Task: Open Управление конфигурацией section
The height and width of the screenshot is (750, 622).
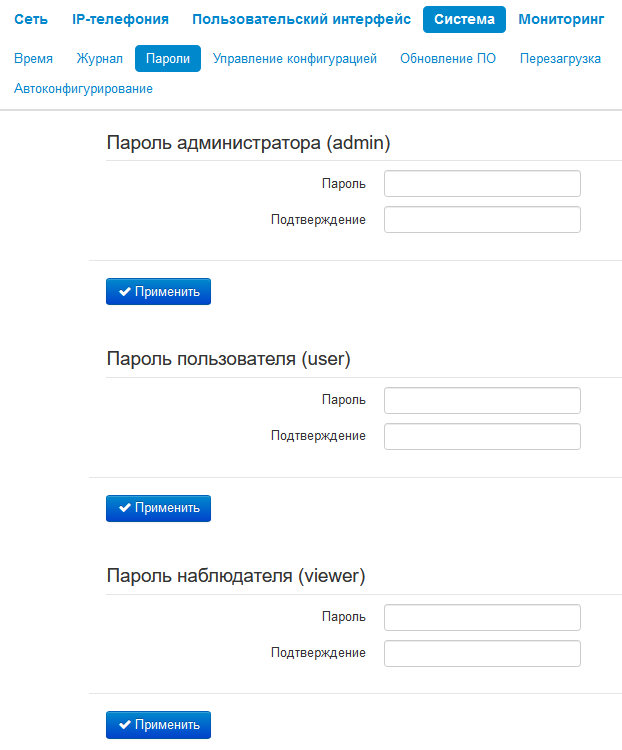Action: pos(295,59)
